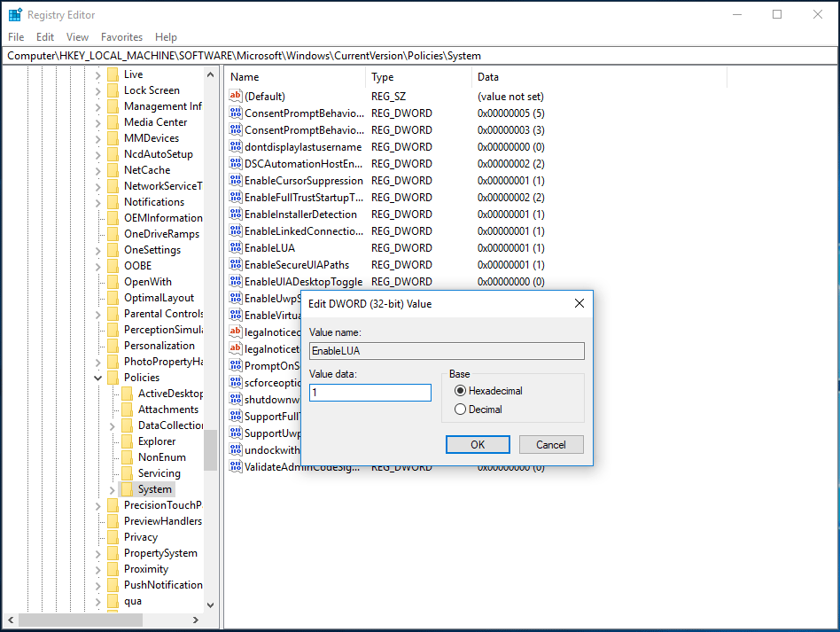Expand the PushNotification key
This screenshot has width=840, height=632.
[98, 586]
